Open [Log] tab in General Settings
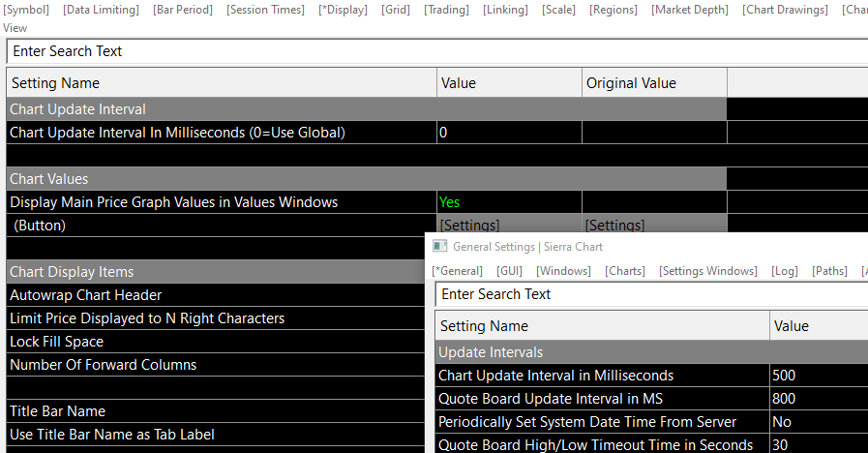Screen dimensions: 868x453 click(x=785, y=271)
